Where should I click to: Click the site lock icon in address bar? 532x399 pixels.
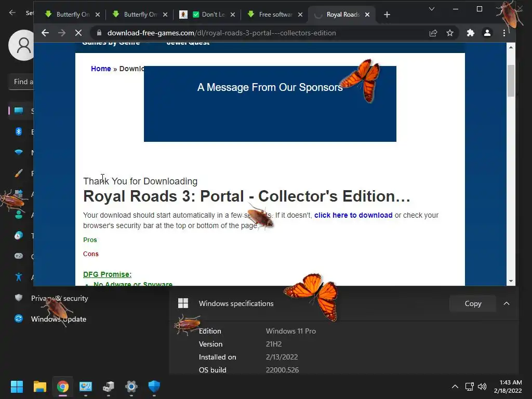point(99,33)
